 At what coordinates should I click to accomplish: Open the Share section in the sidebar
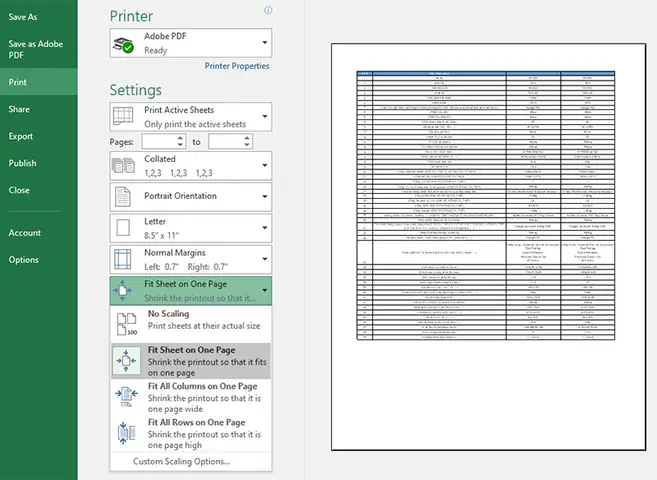tap(39, 109)
